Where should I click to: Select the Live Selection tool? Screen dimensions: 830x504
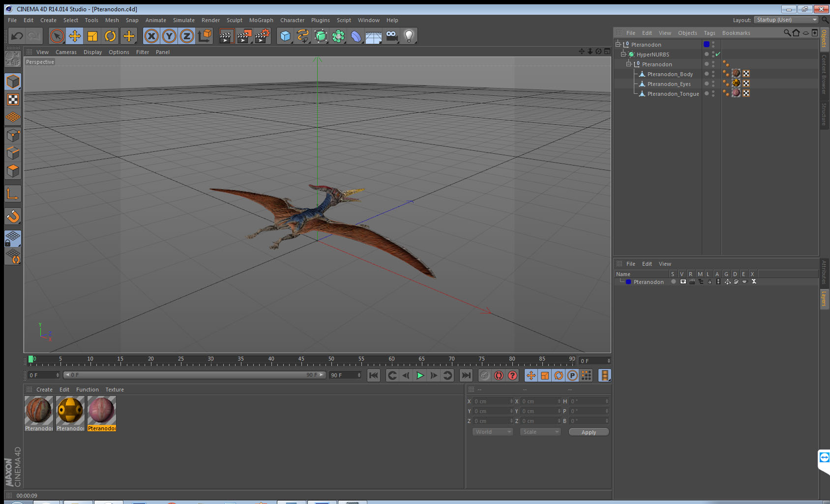point(57,36)
